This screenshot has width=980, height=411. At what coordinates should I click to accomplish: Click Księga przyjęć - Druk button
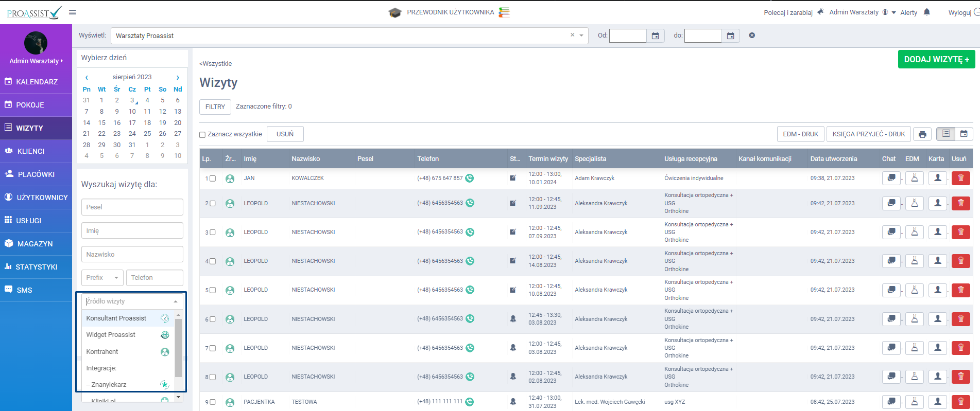[x=869, y=134]
